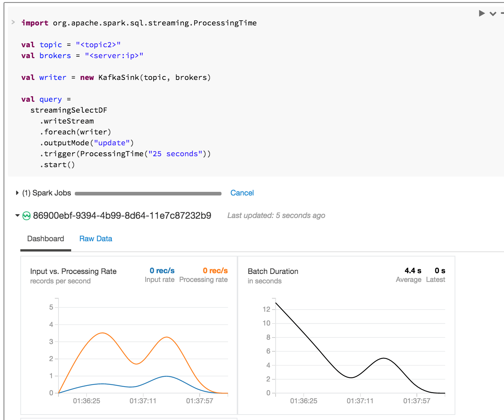The image size is (504, 420).
Task: Cancel the running Spark job
Action: (242, 193)
